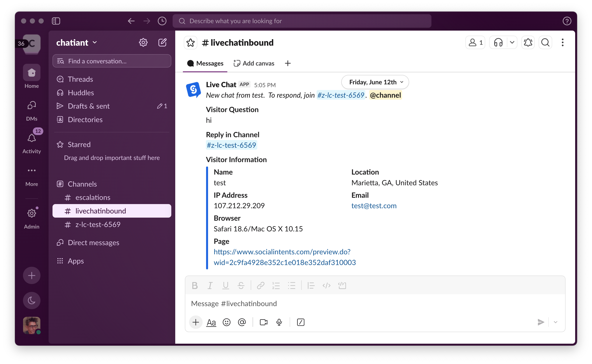Viewport: 592px width, 364px height.
Task: Open Drafts & sent
Action: [x=112, y=106]
